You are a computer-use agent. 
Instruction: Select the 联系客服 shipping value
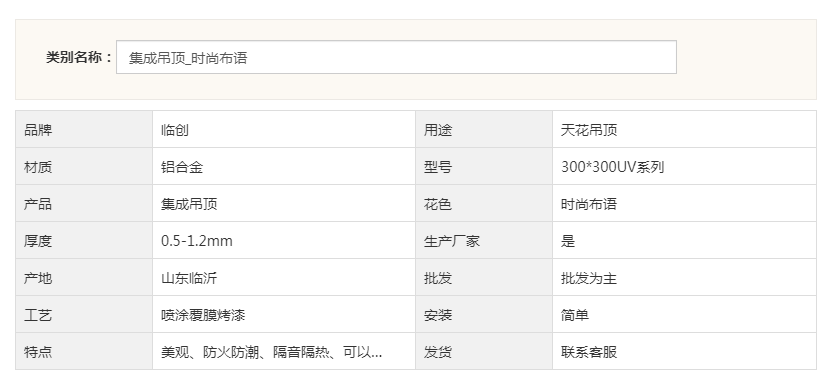coord(589,352)
